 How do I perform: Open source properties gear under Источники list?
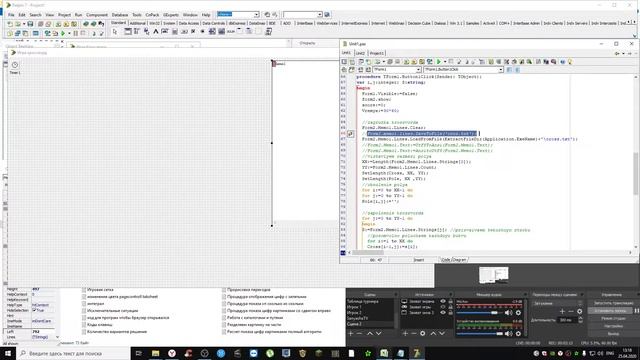pyautogui.click(x=422, y=333)
